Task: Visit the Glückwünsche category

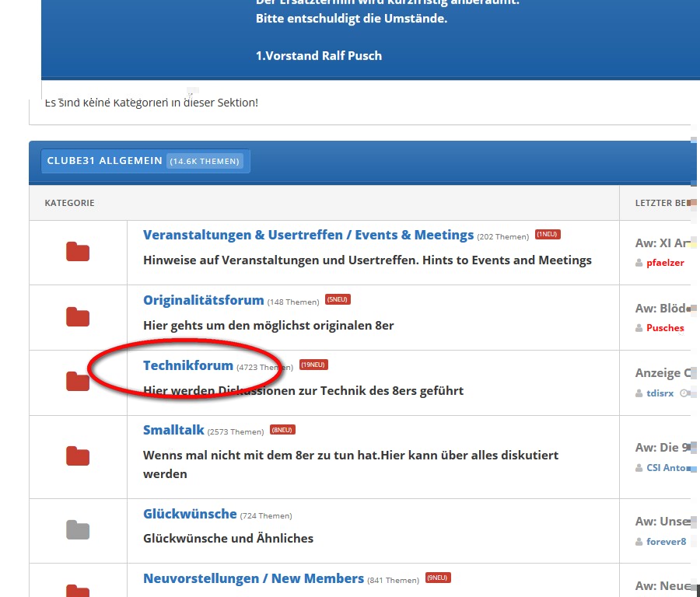Action: tap(190, 514)
